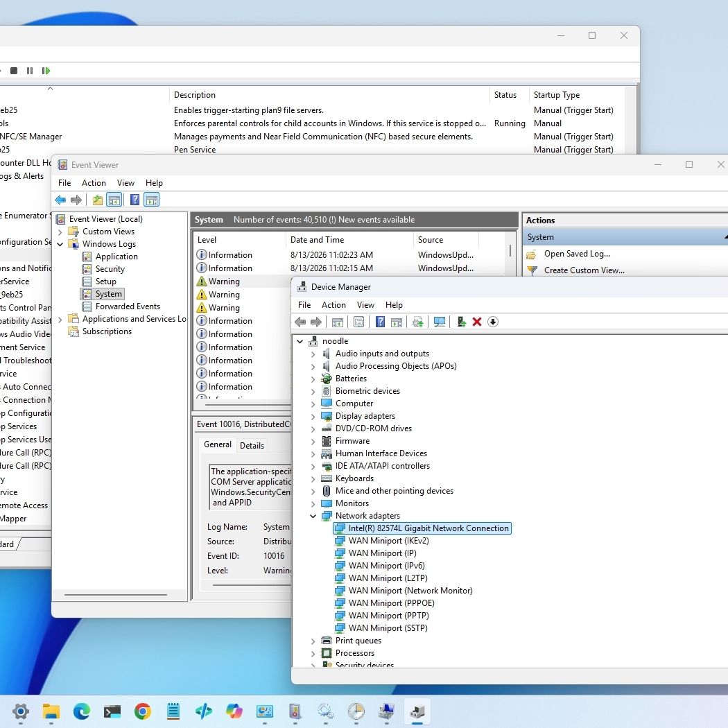Click the Restart Service icon in Services window

coord(46,71)
